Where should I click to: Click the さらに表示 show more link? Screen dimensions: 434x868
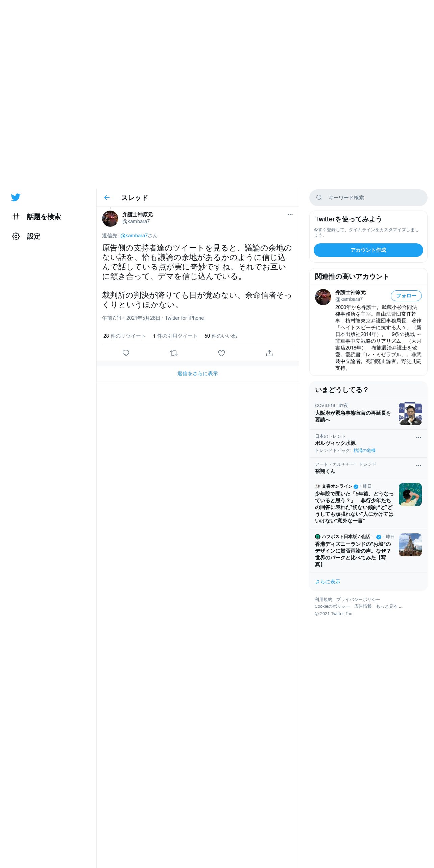328,582
